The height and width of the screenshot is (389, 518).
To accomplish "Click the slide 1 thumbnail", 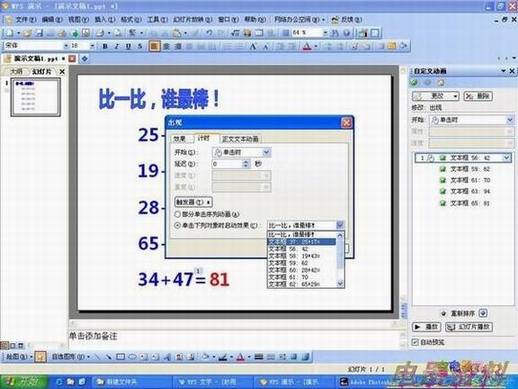I will 36,97.
